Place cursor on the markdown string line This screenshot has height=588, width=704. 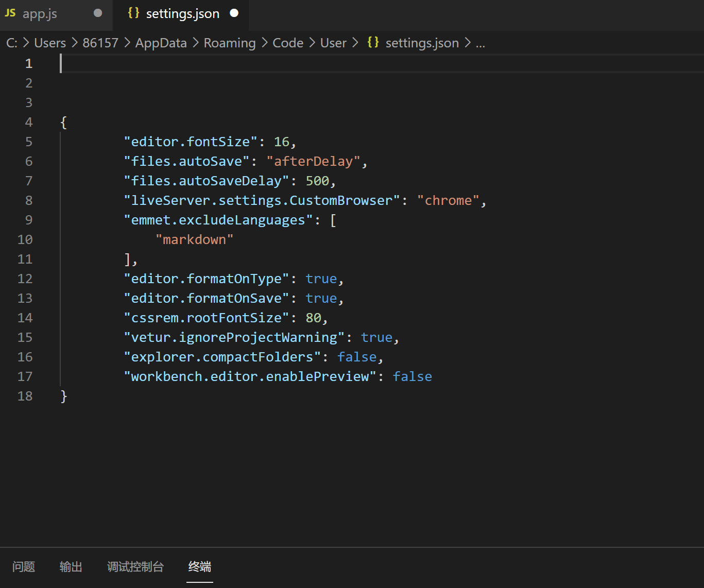pos(195,239)
